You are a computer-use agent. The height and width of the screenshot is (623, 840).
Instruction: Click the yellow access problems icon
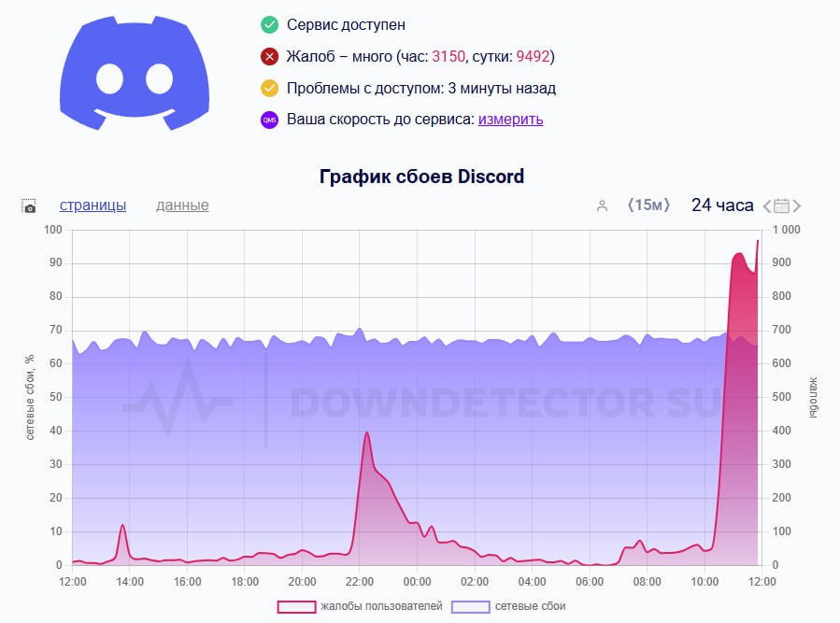click(x=269, y=88)
